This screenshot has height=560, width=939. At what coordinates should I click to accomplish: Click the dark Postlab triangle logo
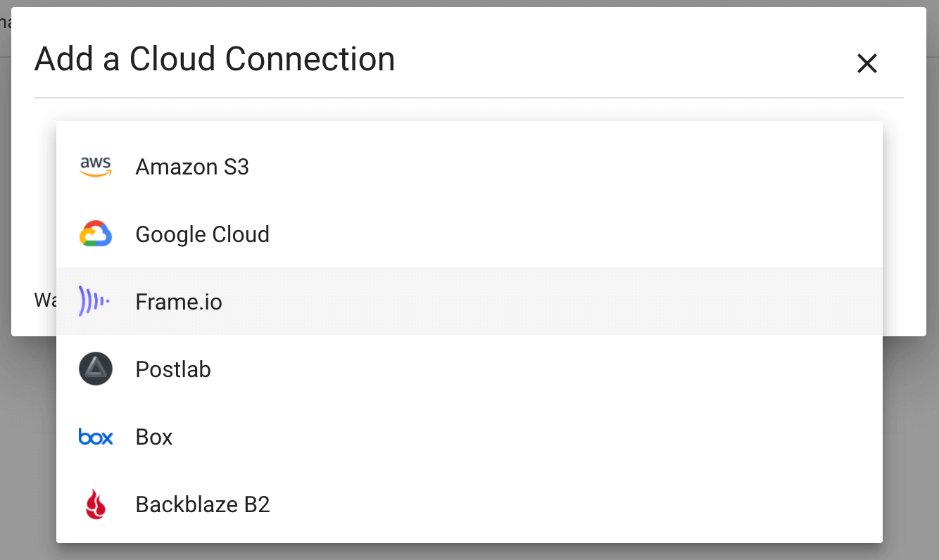click(96, 368)
